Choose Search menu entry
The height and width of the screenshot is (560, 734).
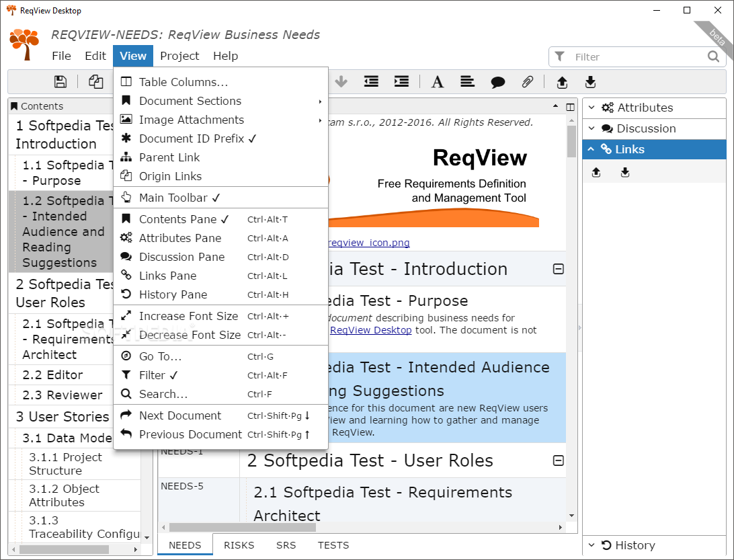(x=220, y=394)
